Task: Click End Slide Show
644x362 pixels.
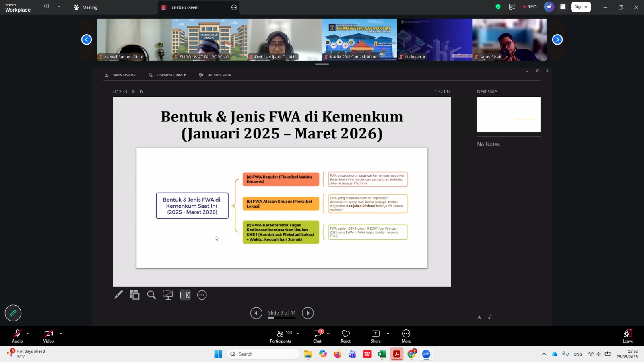Action: [x=215, y=75]
